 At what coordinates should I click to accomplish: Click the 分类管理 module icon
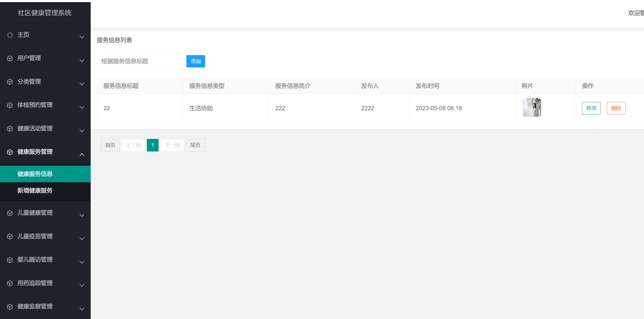(10, 82)
